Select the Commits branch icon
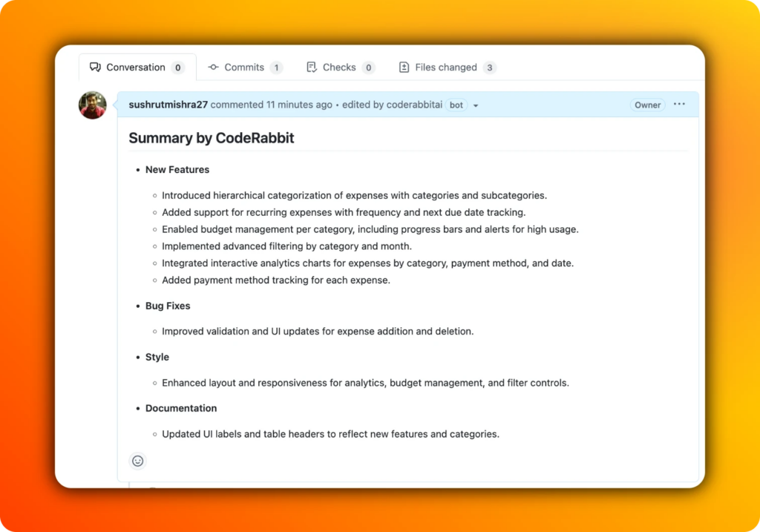 tap(212, 67)
